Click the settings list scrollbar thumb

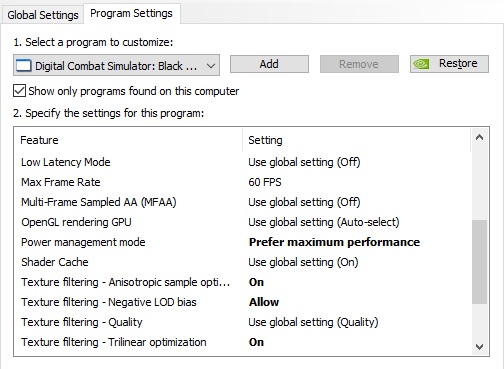coord(479,262)
